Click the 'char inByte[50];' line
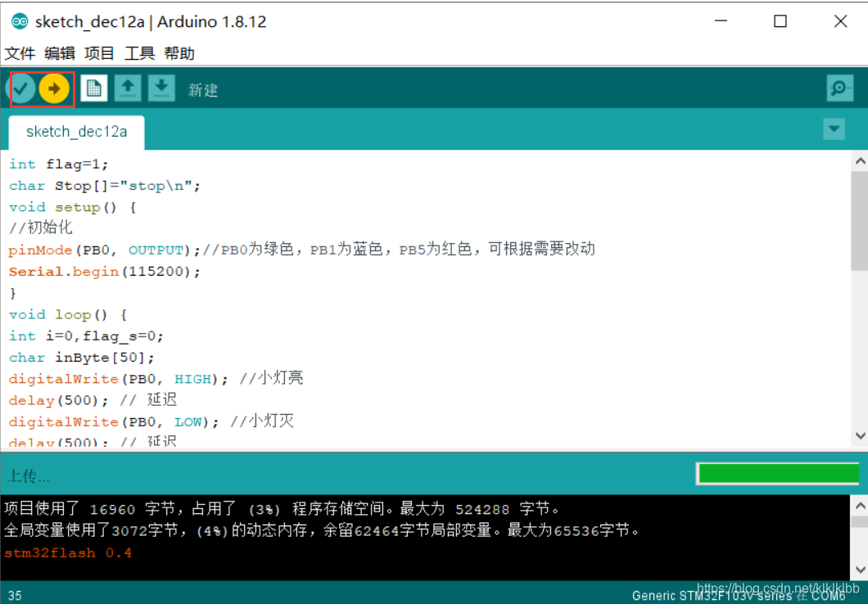Viewport: 868px width, 604px height. click(82, 358)
